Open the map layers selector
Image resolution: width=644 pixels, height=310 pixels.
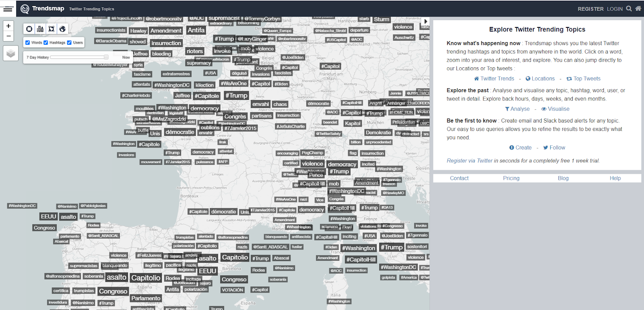(x=11, y=53)
